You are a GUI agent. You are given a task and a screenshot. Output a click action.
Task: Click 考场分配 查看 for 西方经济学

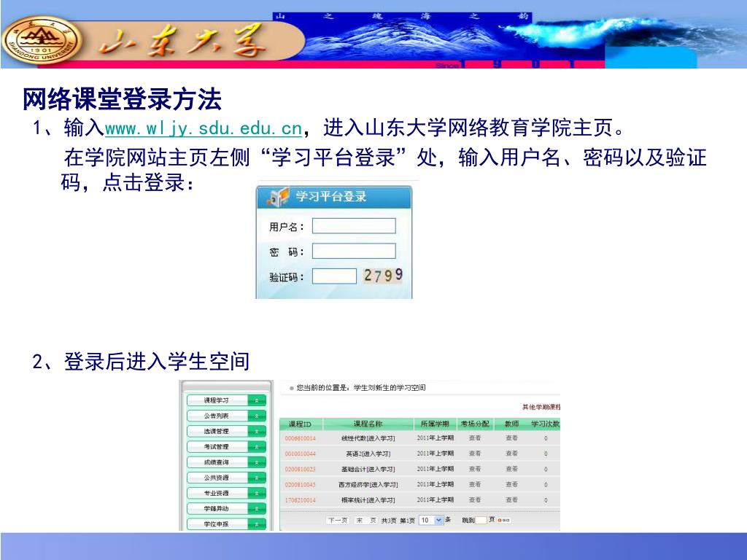(x=474, y=484)
